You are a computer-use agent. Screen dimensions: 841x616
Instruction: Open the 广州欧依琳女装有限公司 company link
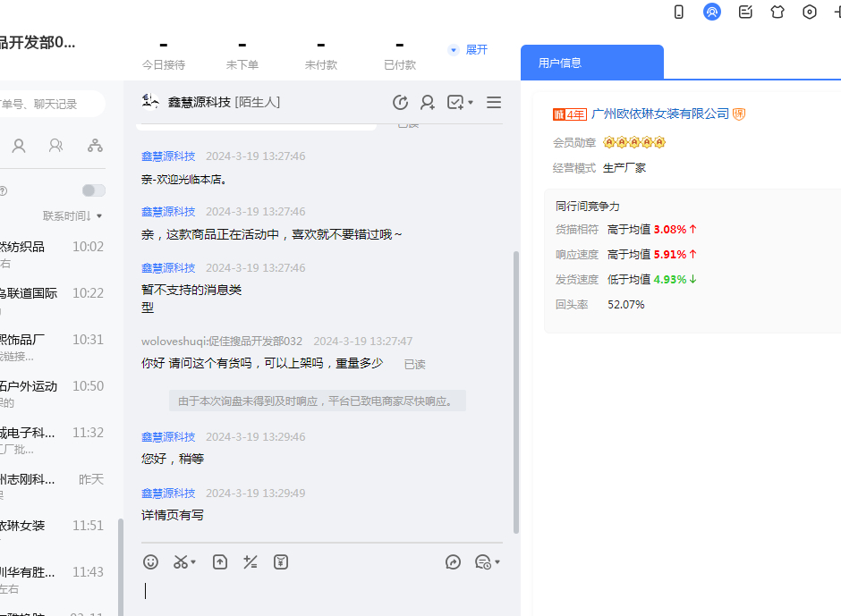click(x=660, y=114)
